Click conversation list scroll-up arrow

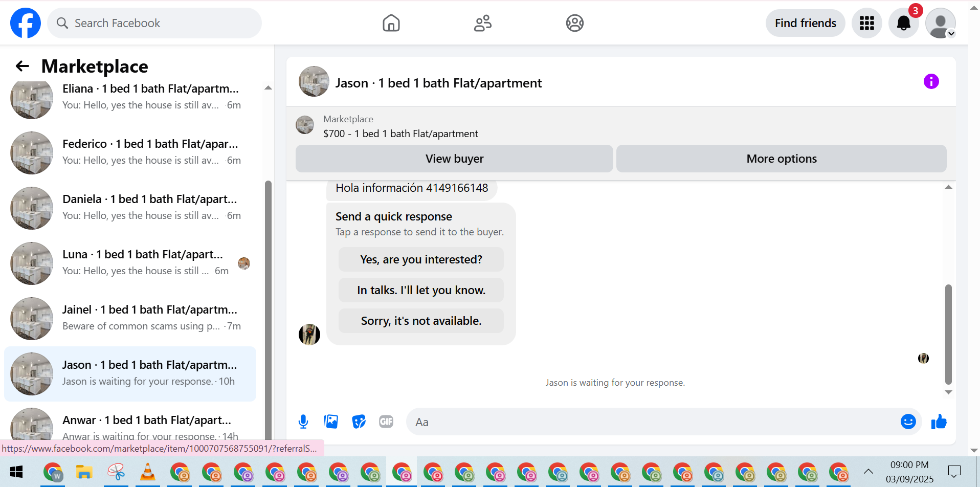tap(268, 88)
